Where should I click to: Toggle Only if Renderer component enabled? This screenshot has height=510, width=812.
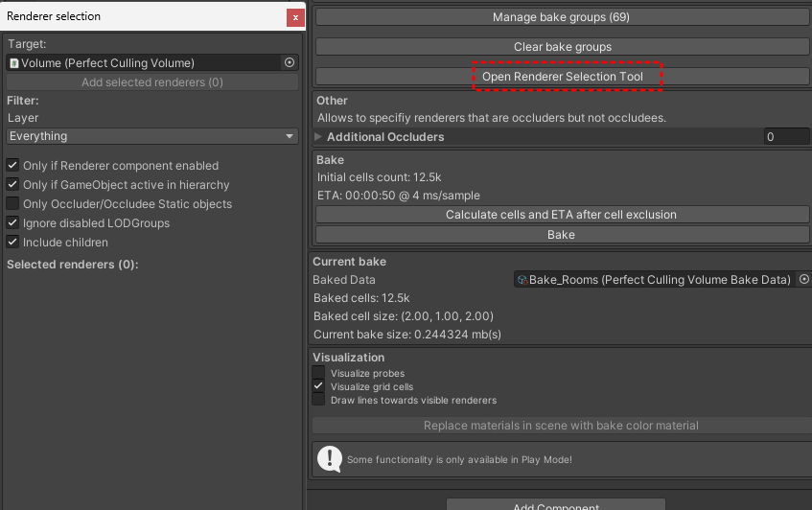(x=13, y=165)
